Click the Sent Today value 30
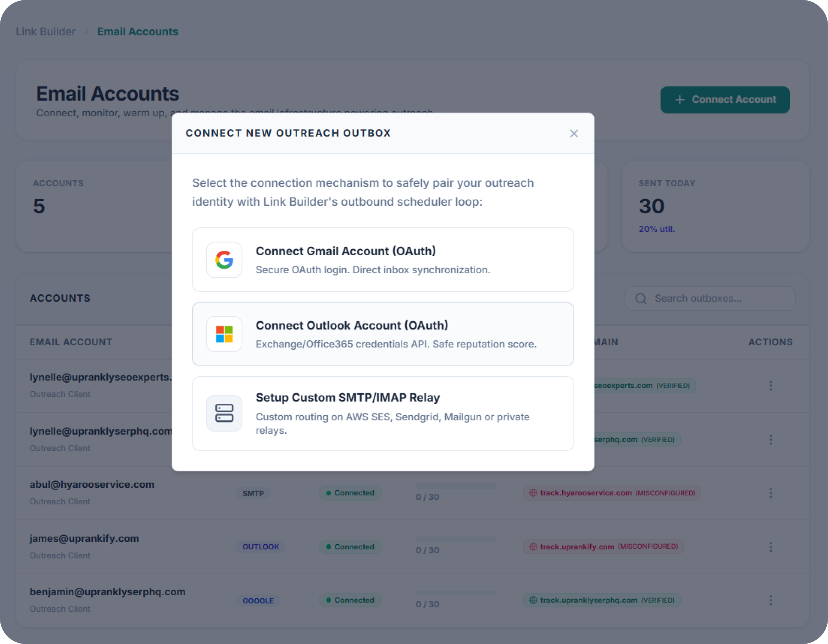 click(x=652, y=206)
